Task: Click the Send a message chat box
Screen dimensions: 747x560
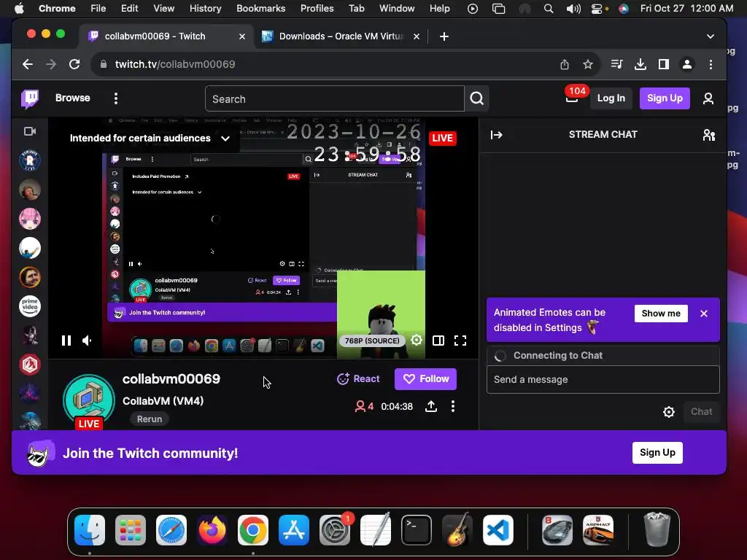Action: 603,379
